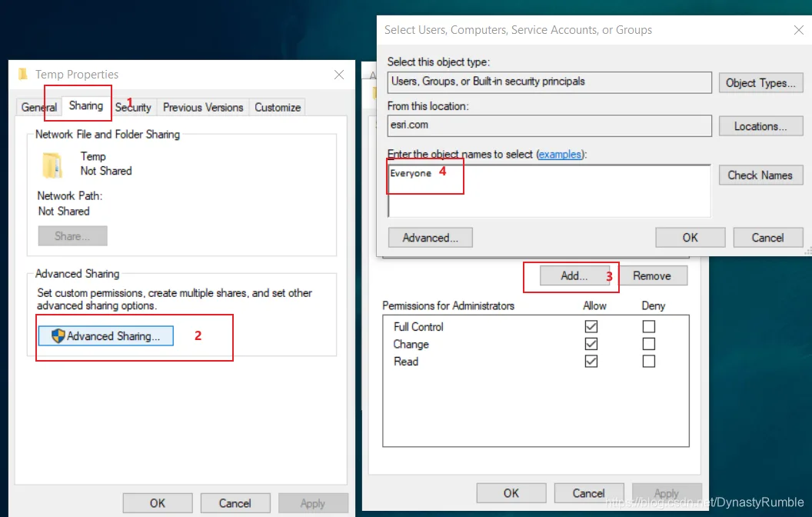The image size is (812, 517).
Task: Check Deny for Change permission
Action: click(x=649, y=344)
